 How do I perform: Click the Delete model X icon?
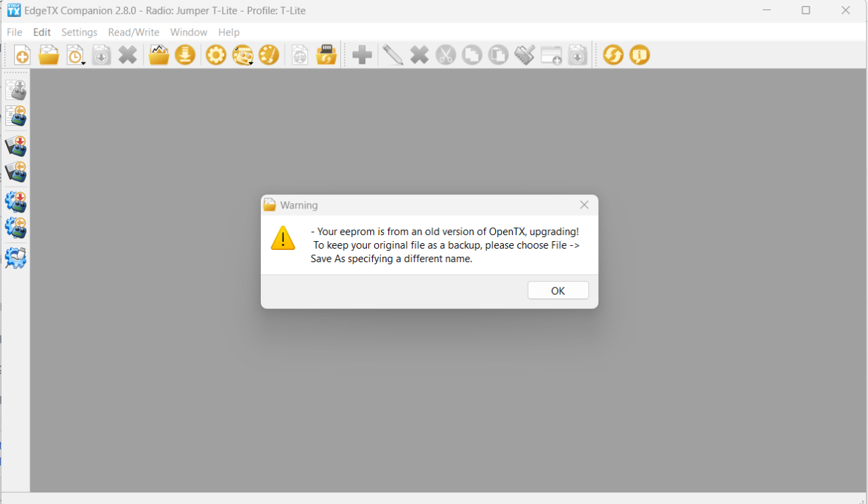[419, 55]
